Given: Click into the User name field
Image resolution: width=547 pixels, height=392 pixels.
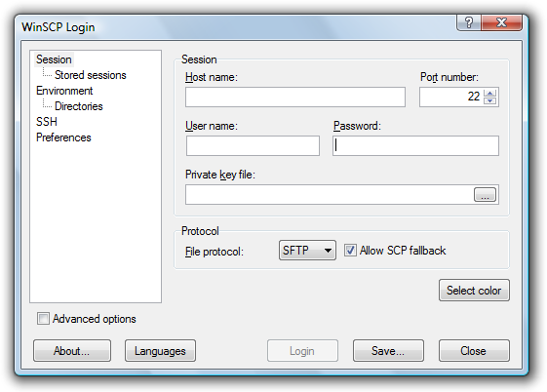Looking at the screenshot, I should click(x=253, y=145).
